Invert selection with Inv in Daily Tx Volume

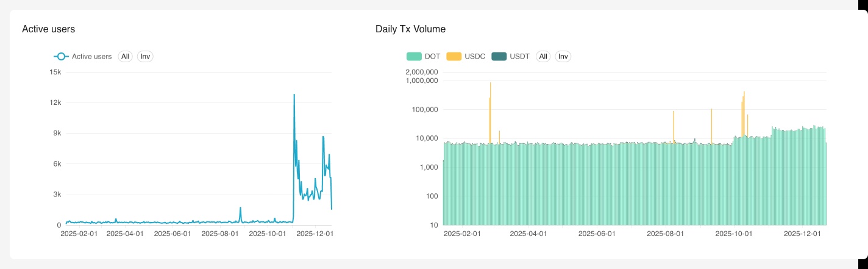point(563,57)
